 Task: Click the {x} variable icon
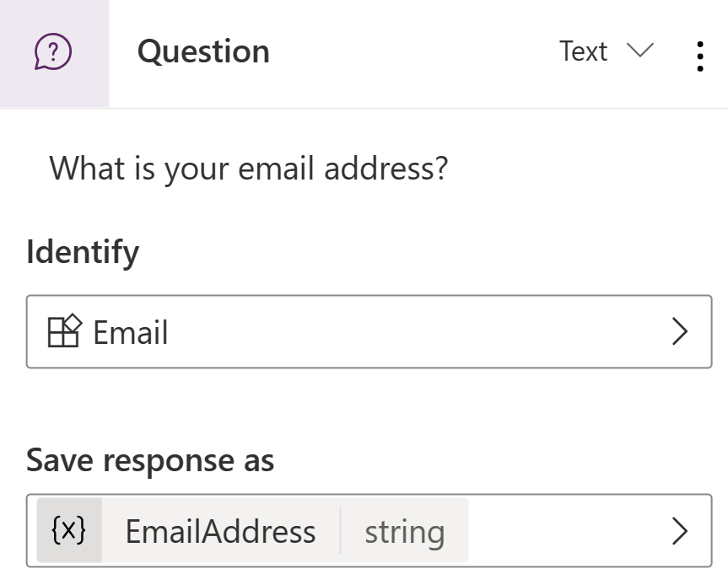point(69,531)
